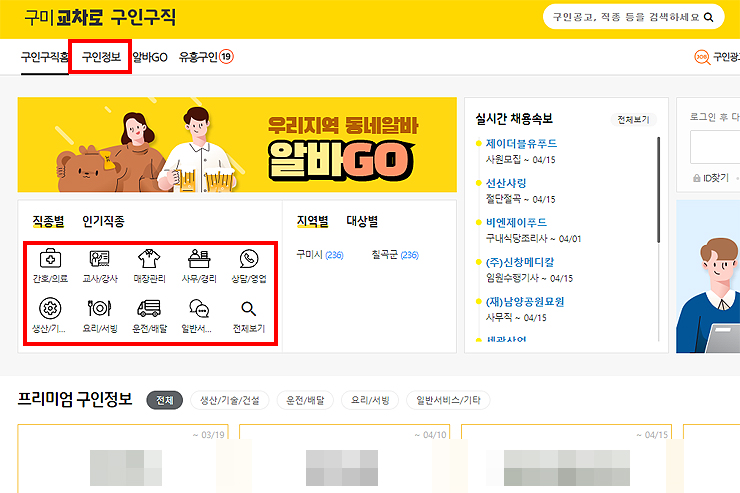Viewport: 740px width, 493px height.
Task: Filter premium jobs by 운전/배달
Action: [305, 401]
